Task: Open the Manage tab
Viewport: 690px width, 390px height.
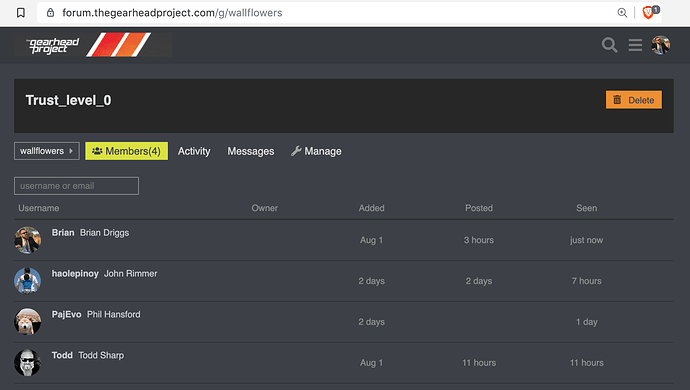Action: pyautogui.click(x=316, y=151)
